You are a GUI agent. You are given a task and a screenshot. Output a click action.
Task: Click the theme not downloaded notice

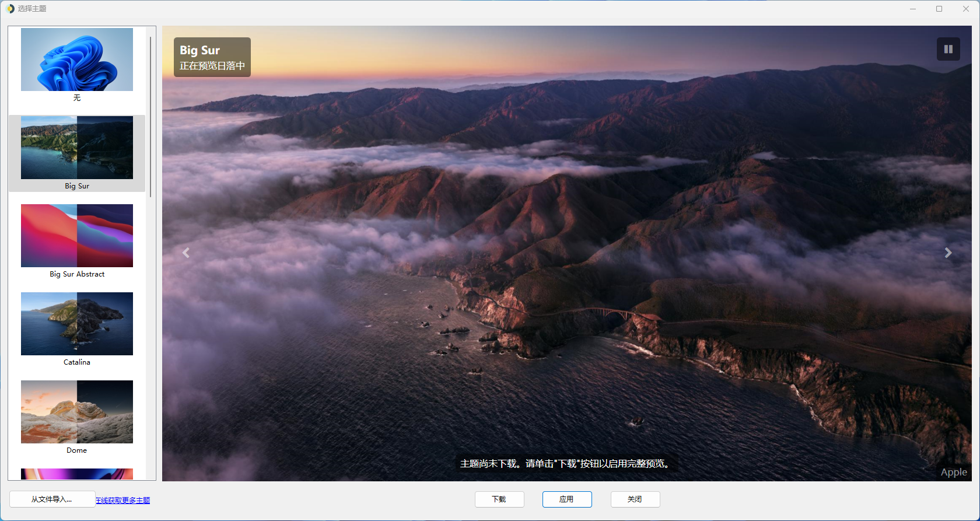pos(566,464)
